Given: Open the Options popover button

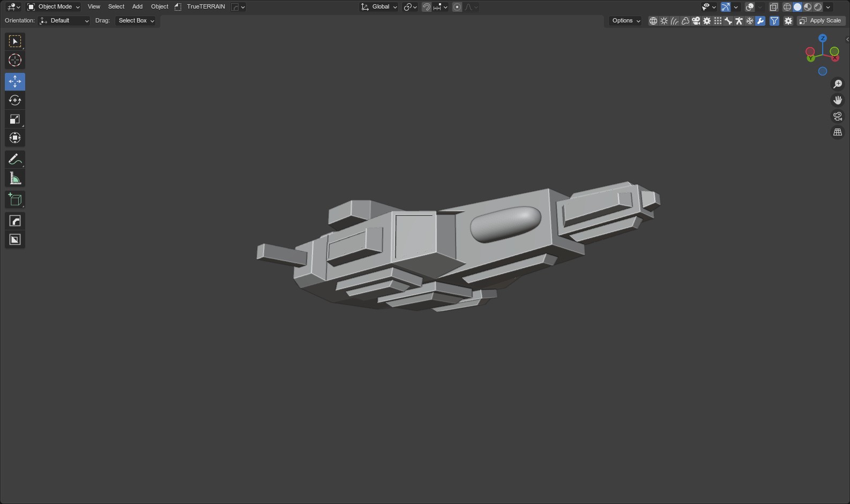Looking at the screenshot, I should click(626, 21).
